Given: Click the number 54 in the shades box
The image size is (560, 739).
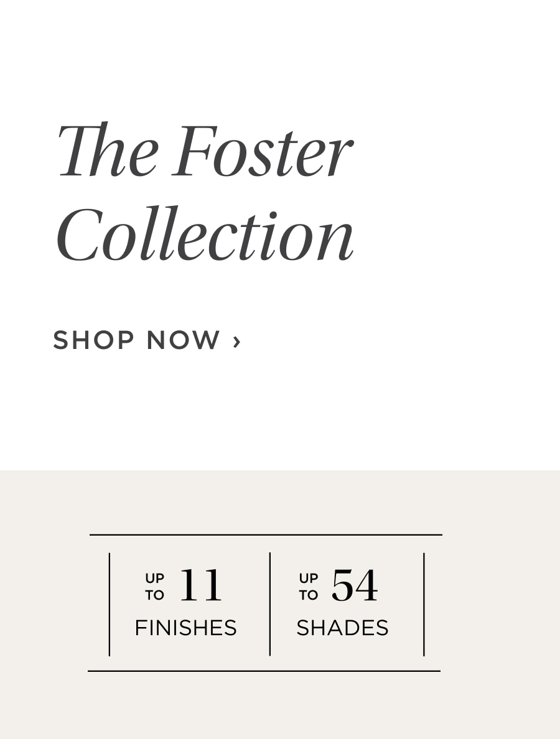Looking at the screenshot, I should pyautogui.click(x=355, y=585).
